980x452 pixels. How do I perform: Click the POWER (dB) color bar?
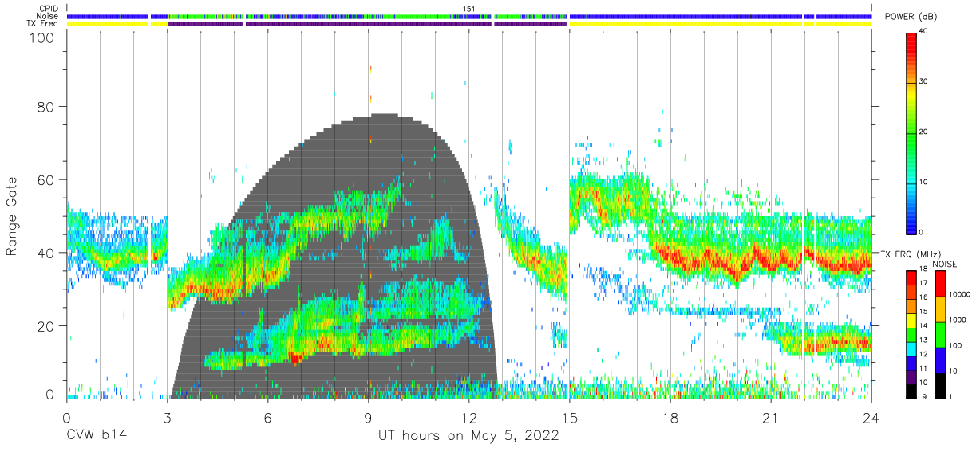pos(911,132)
